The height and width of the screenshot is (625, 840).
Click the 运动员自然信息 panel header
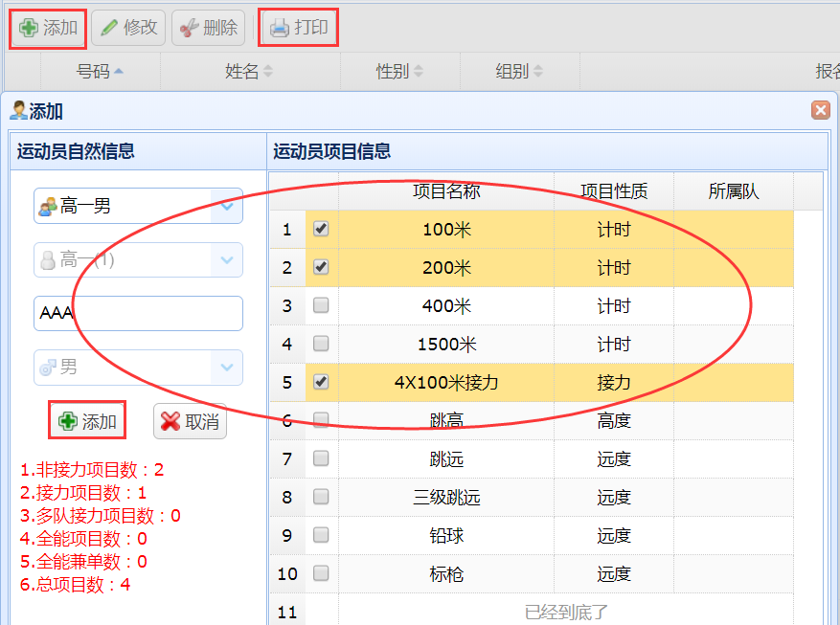click(x=138, y=151)
